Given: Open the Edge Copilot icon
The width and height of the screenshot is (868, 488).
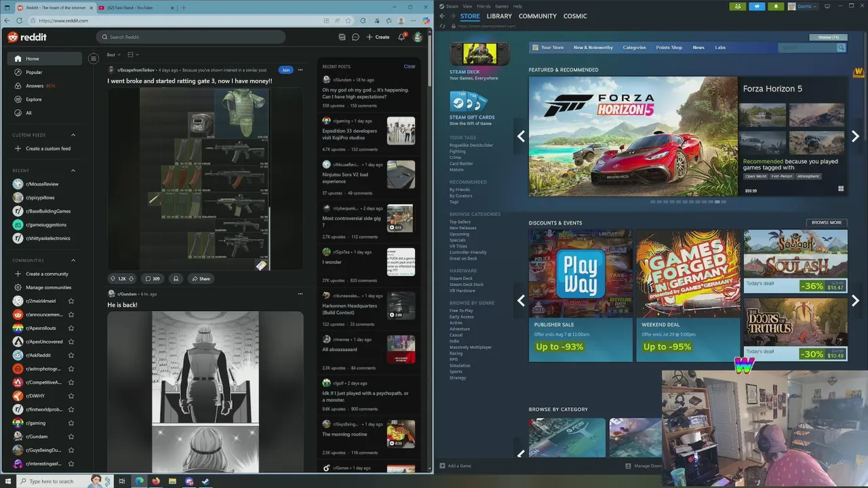Looking at the screenshot, I should pos(426,20).
